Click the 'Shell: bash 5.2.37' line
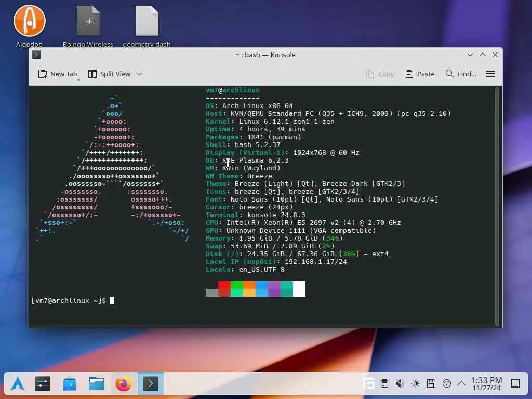The width and height of the screenshot is (532, 399). pos(243,145)
